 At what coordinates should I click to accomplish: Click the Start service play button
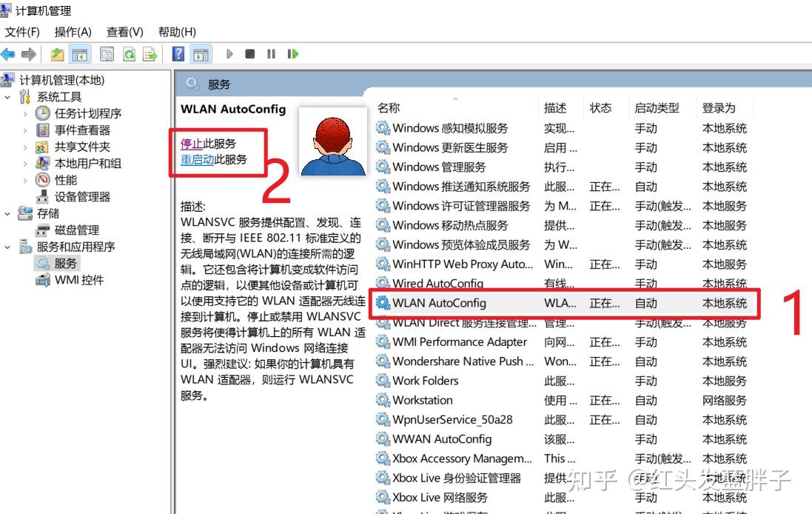(229, 54)
